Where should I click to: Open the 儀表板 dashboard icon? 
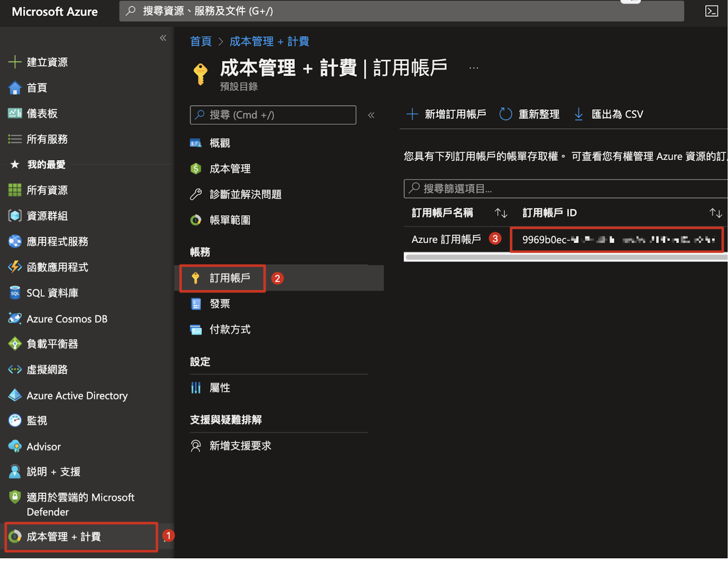point(15,113)
